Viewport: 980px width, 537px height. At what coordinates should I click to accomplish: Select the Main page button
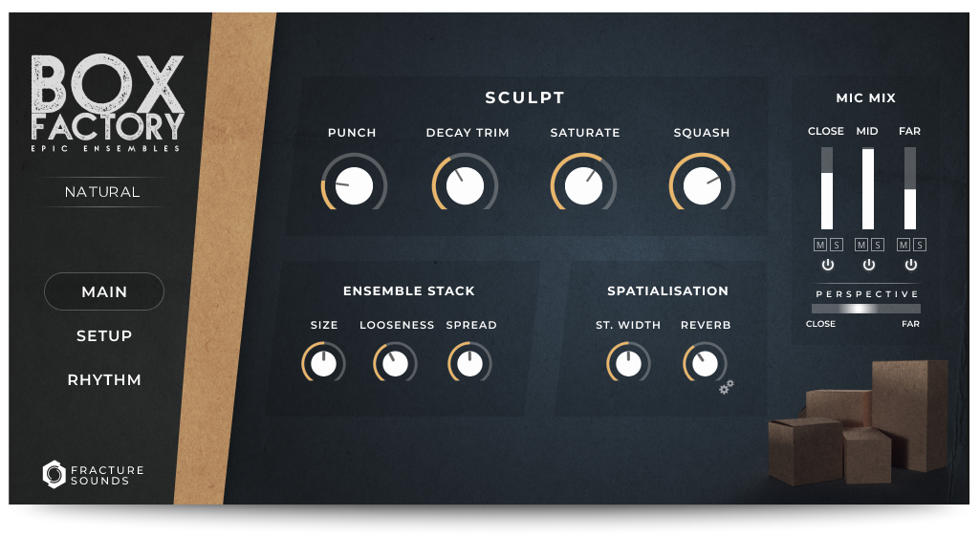(x=104, y=291)
